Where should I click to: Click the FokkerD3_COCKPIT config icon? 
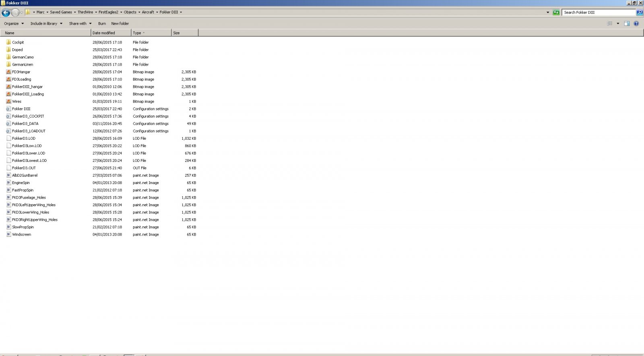tap(8, 116)
